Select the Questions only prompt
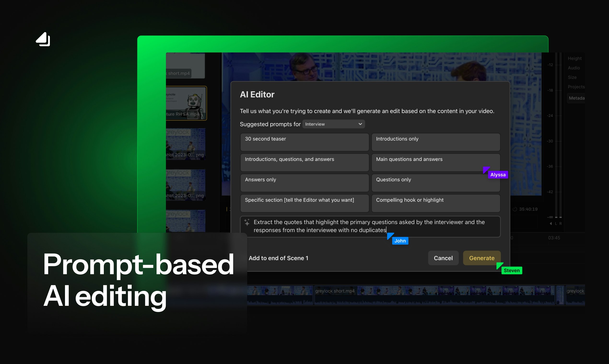Viewport: 609px width, 364px height. pyautogui.click(x=436, y=183)
